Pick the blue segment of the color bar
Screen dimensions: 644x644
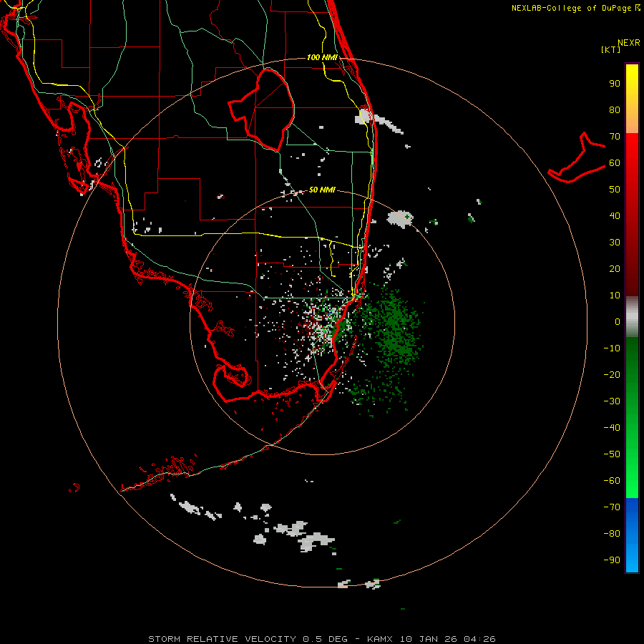[632, 535]
